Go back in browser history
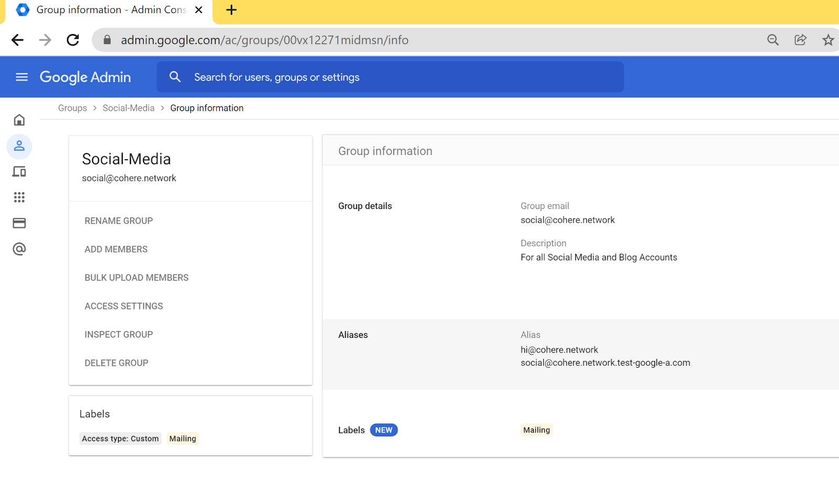Viewport: 839px width, 504px height. 17,40
